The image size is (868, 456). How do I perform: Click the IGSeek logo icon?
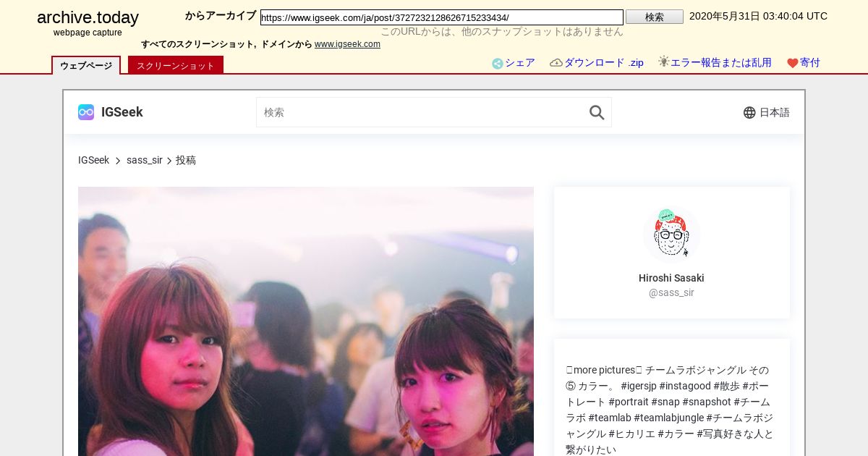(x=86, y=112)
